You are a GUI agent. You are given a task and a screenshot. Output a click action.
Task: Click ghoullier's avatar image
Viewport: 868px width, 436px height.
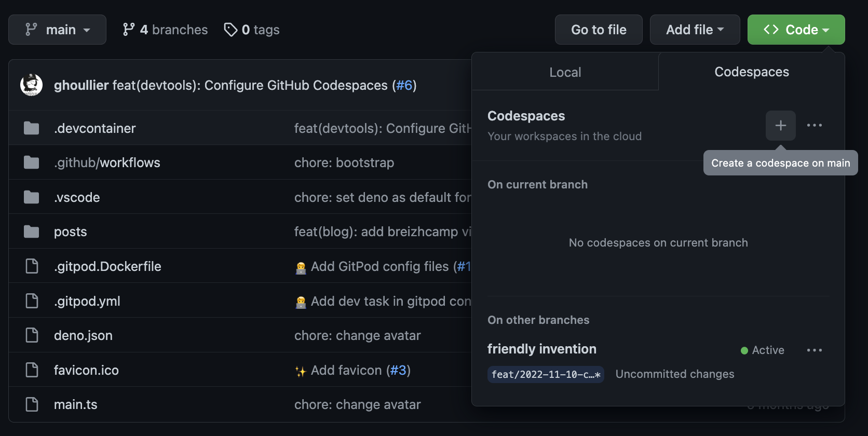click(31, 85)
